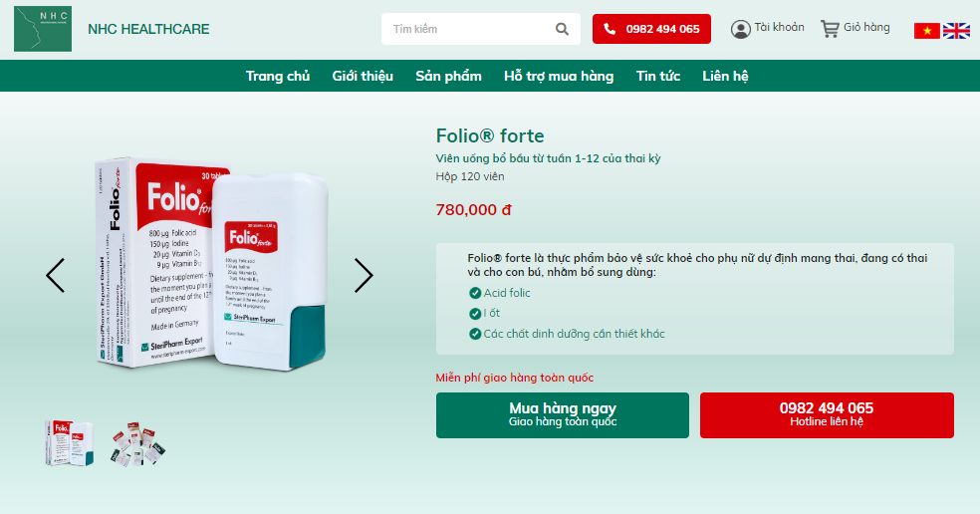Click the magnifying glass search icon
This screenshot has width=980, height=514.
tap(562, 29)
